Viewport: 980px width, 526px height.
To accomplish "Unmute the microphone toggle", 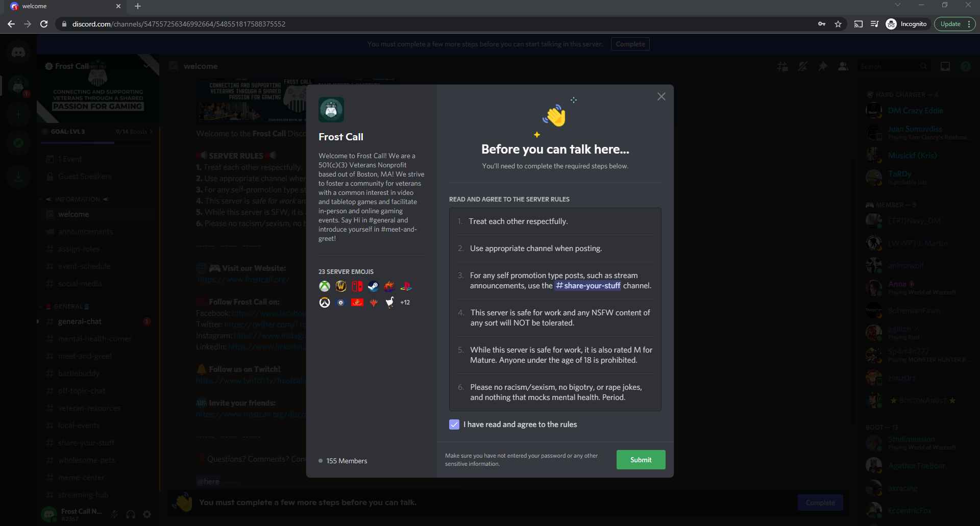I will 114,514.
